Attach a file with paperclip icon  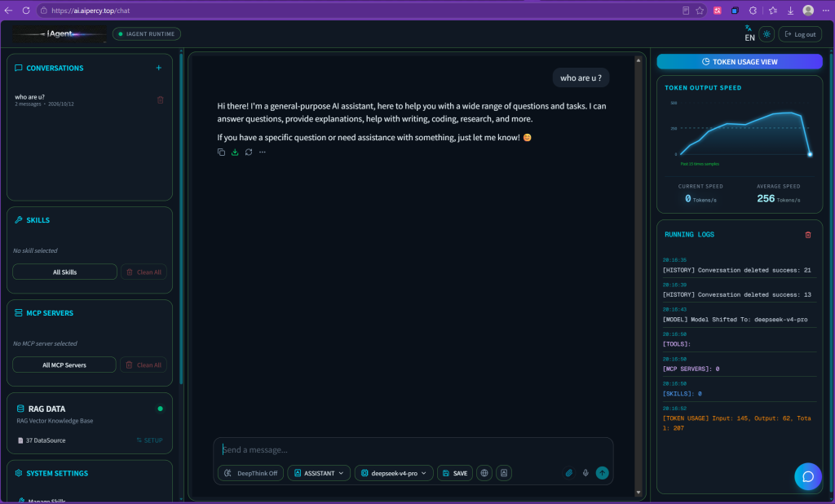tap(568, 473)
